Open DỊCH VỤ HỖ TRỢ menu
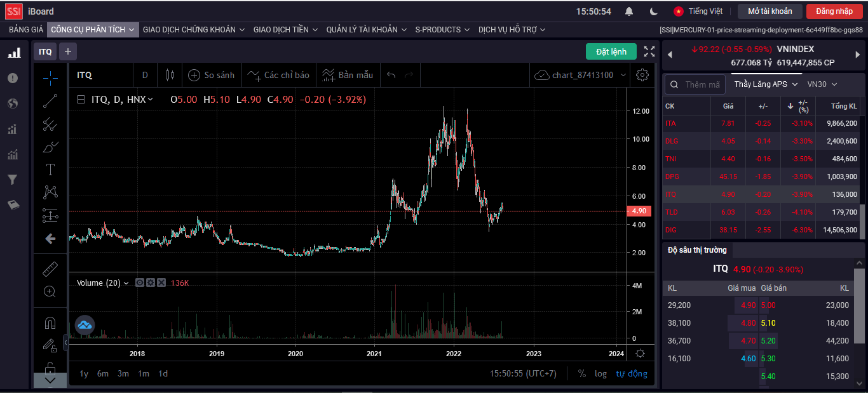Image resolution: width=868 pixels, height=393 pixels. pyautogui.click(x=513, y=29)
